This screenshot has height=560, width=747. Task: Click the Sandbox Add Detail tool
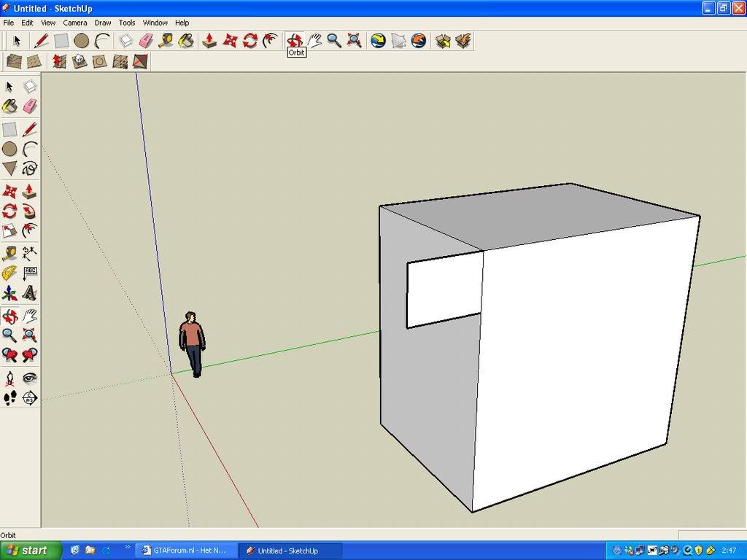[x=120, y=61]
